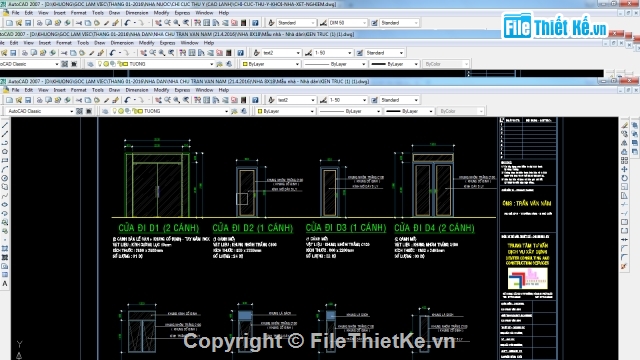Screen dimensions: 640x360
Task: Open Layer Properties Manager beside TUONG layer
Action: [x=105, y=111]
